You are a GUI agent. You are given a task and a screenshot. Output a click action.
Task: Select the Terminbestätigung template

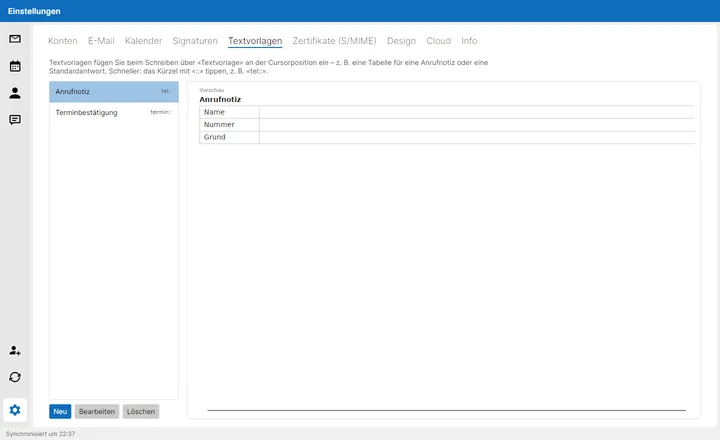point(114,113)
